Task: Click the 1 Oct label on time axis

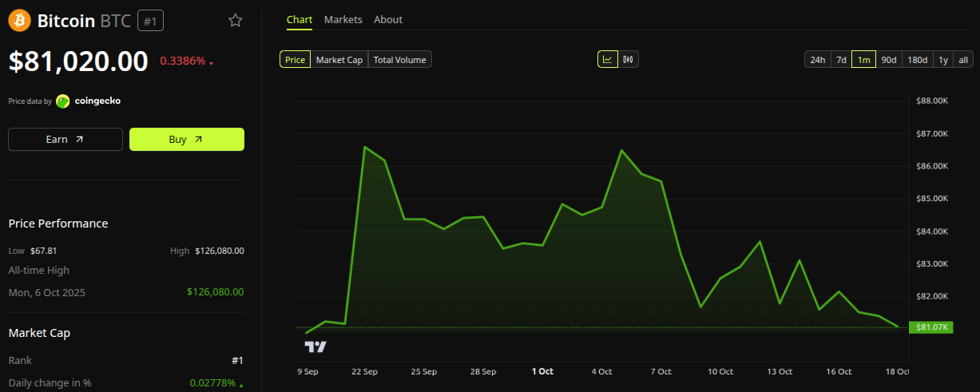Action: click(542, 371)
